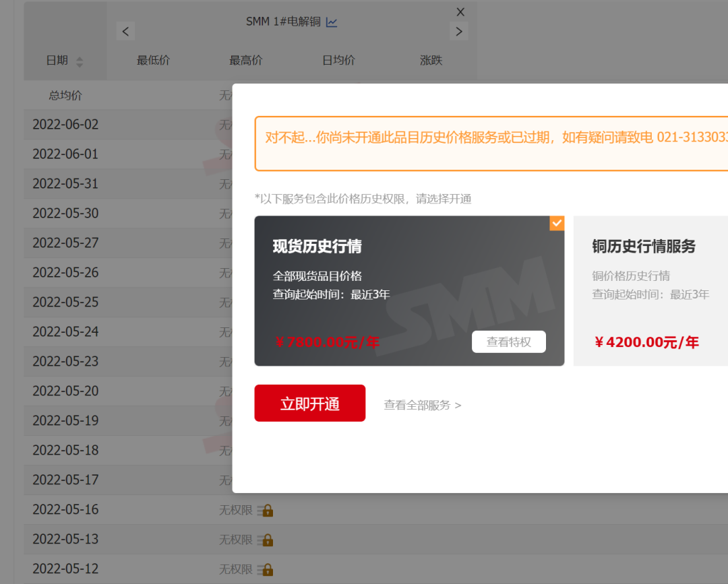Sort the table by 日期 column

(80, 62)
